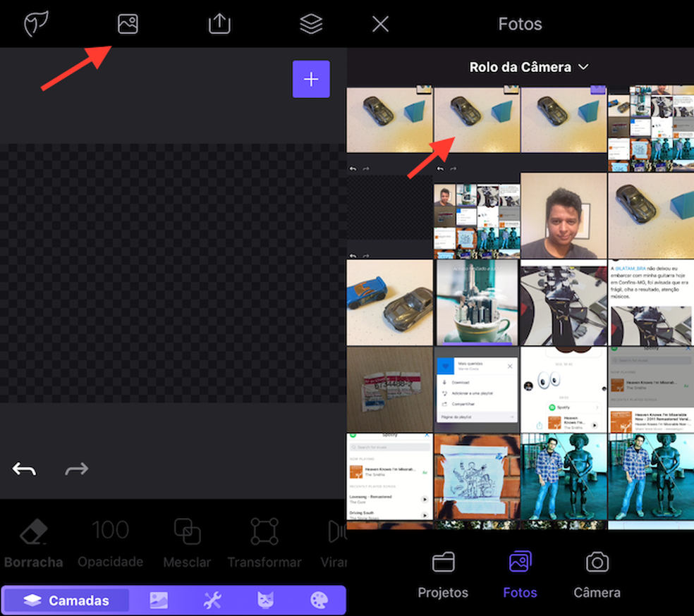Open the cat sticker tab icon

tap(266, 600)
